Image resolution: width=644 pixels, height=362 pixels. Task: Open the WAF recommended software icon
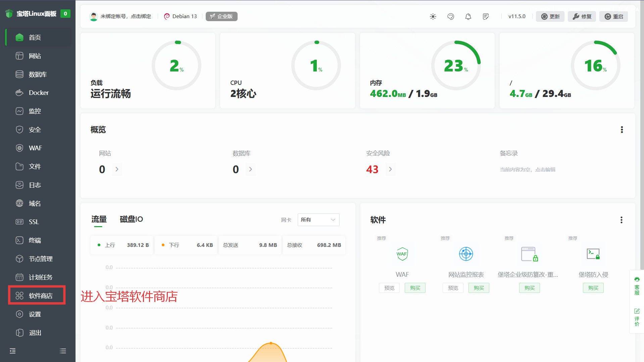click(x=402, y=254)
